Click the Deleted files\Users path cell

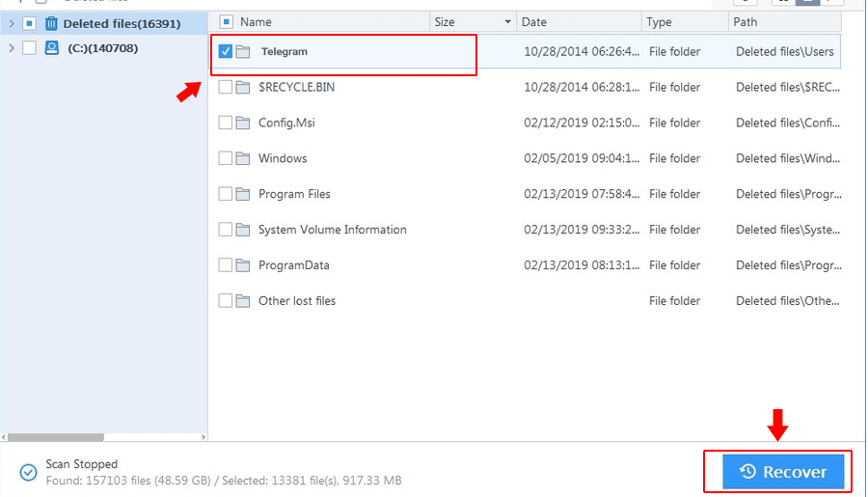point(784,51)
